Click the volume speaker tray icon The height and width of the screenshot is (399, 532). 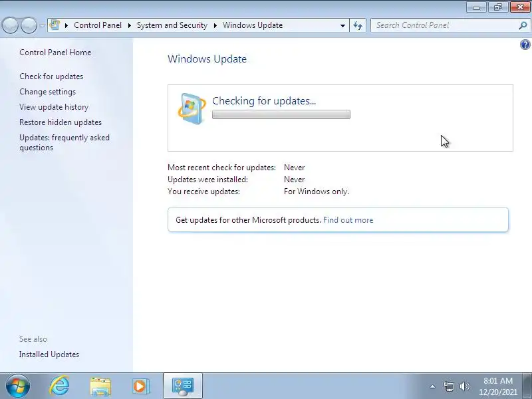464,386
